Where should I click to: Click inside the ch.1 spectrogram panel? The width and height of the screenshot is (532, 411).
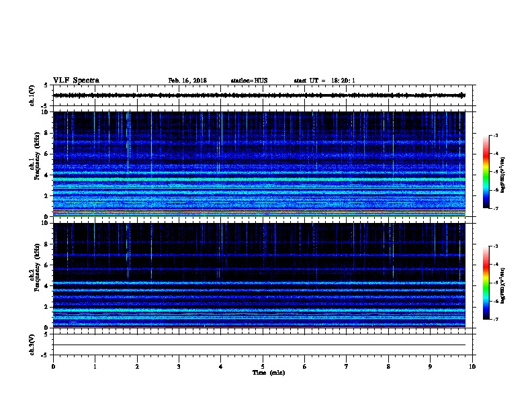coord(259,164)
